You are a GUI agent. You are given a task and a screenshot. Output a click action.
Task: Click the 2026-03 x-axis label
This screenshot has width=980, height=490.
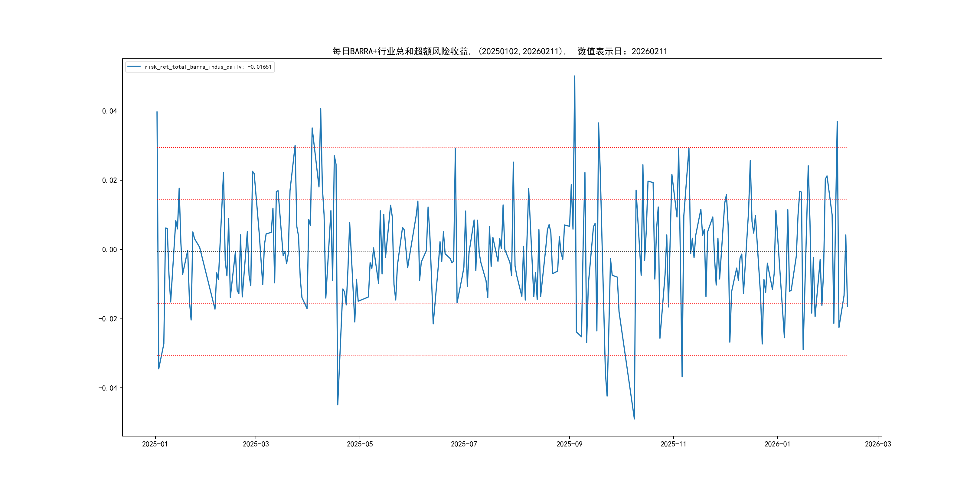pyautogui.click(x=878, y=444)
